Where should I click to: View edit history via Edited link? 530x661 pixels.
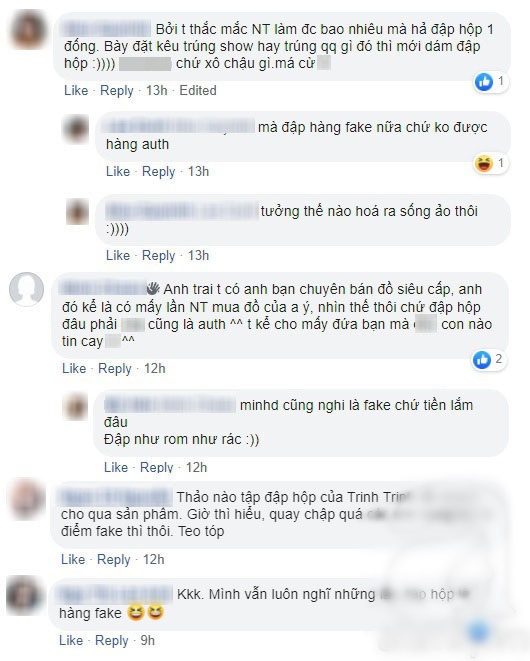(x=198, y=90)
